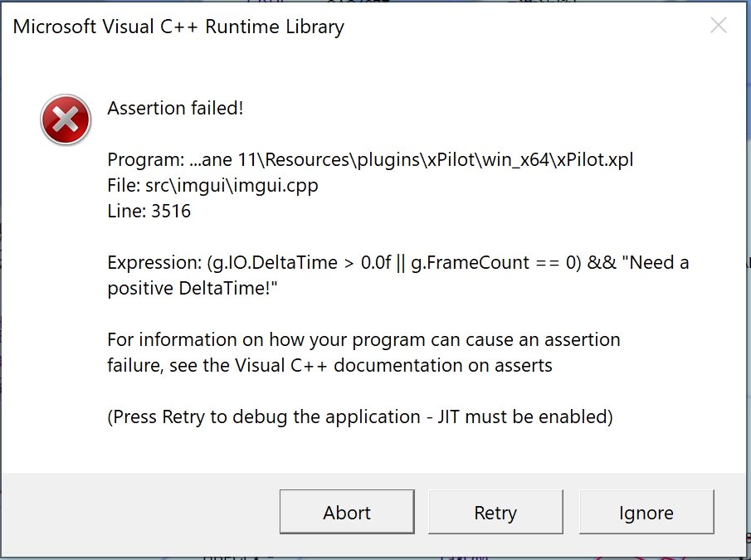Viewport: 751px width, 560px height.
Task: Click the 'Line: 3516' text
Action: tap(149, 212)
